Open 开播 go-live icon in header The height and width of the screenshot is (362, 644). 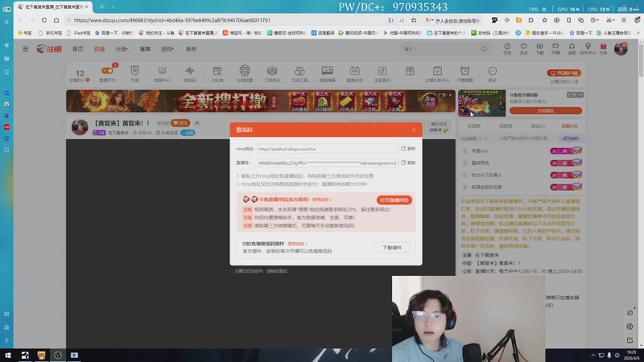pyautogui.click(x=555, y=48)
